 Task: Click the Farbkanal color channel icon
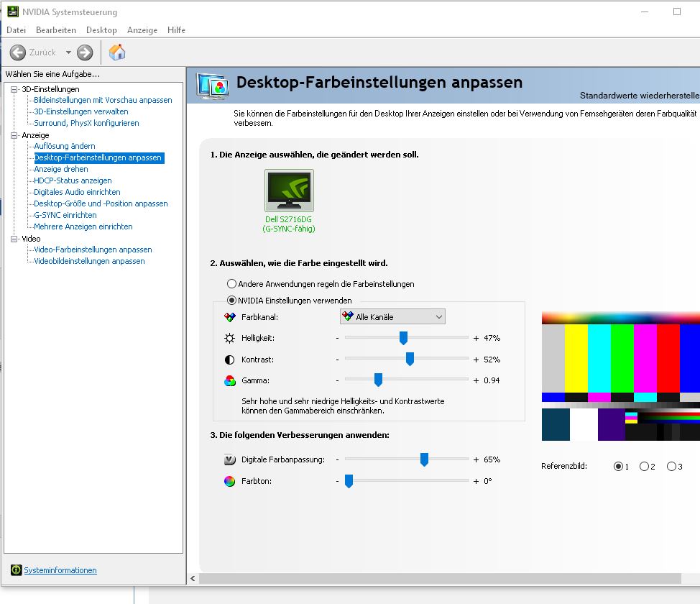(230, 317)
